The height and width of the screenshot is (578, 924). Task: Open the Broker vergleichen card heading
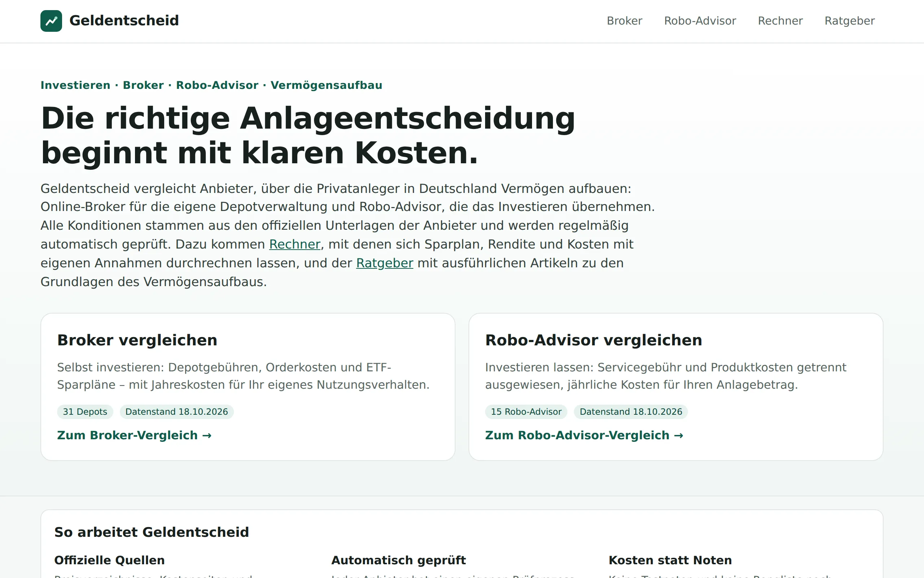click(x=137, y=340)
